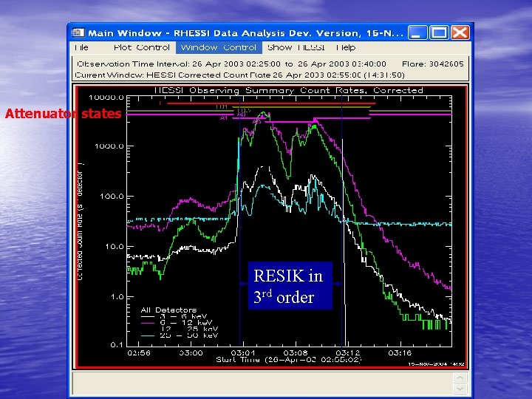532x399 pixels.
Task: Click the 03:08 x-axis tick label
Action: (295, 353)
